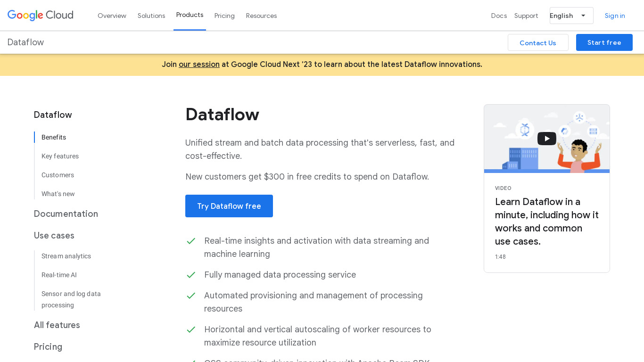
Task: Click the 'Horizontal and vertical autoscaling' bullet text
Action: click(318, 336)
